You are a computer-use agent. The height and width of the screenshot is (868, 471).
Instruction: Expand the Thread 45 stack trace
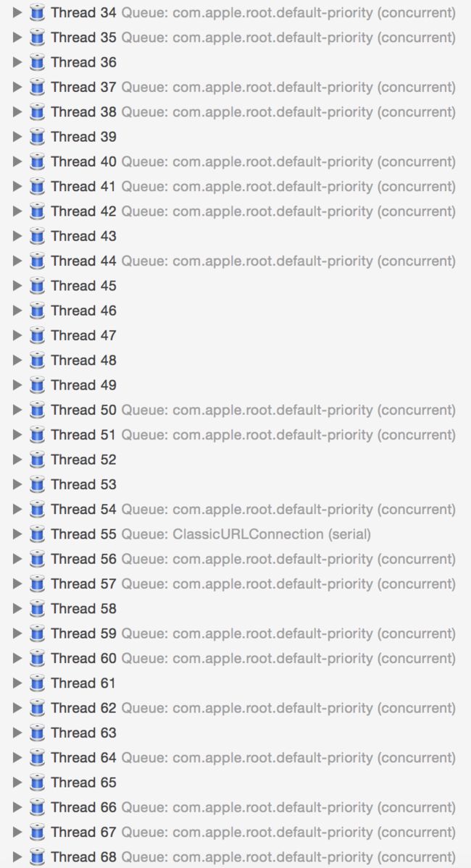click(17, 286)
